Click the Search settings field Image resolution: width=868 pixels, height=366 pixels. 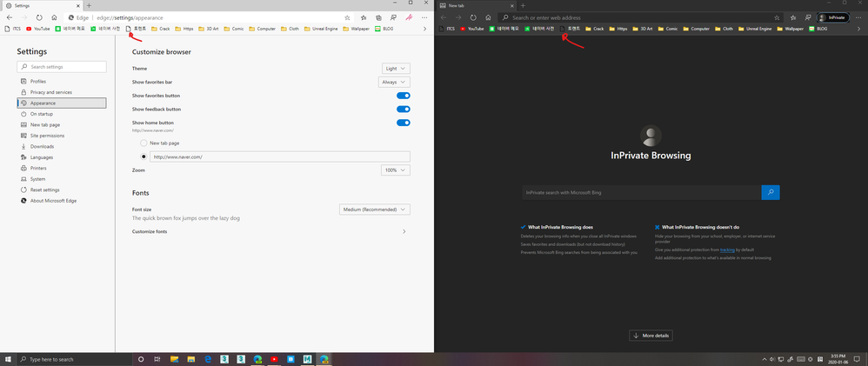[62, 67]
